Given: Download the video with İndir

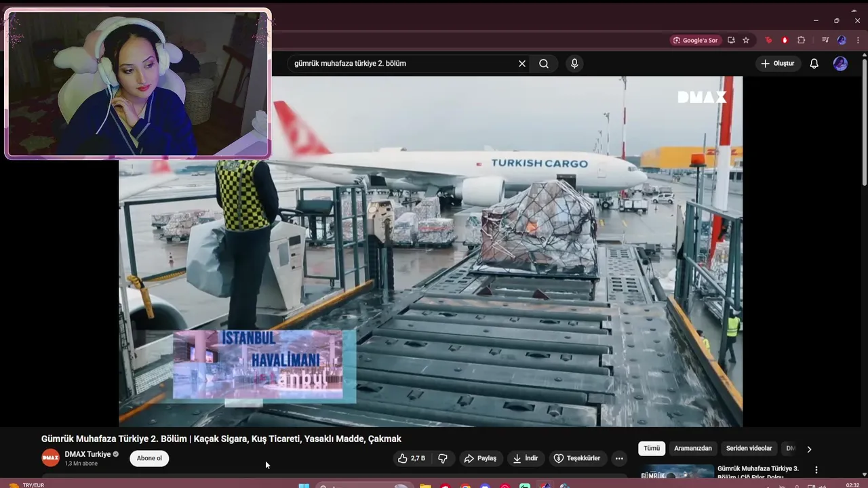Looking at the screenshot, I should tap(525, 459).
